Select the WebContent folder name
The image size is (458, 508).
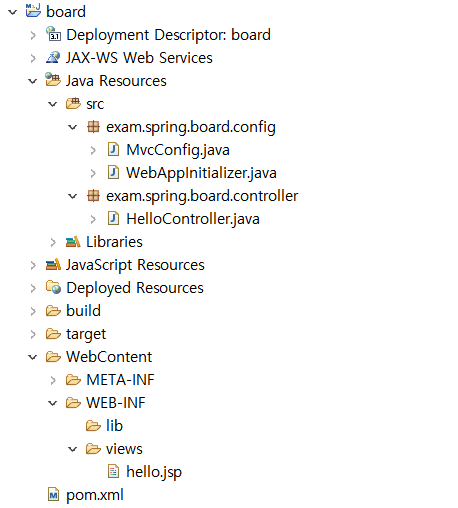coord(109,357)
